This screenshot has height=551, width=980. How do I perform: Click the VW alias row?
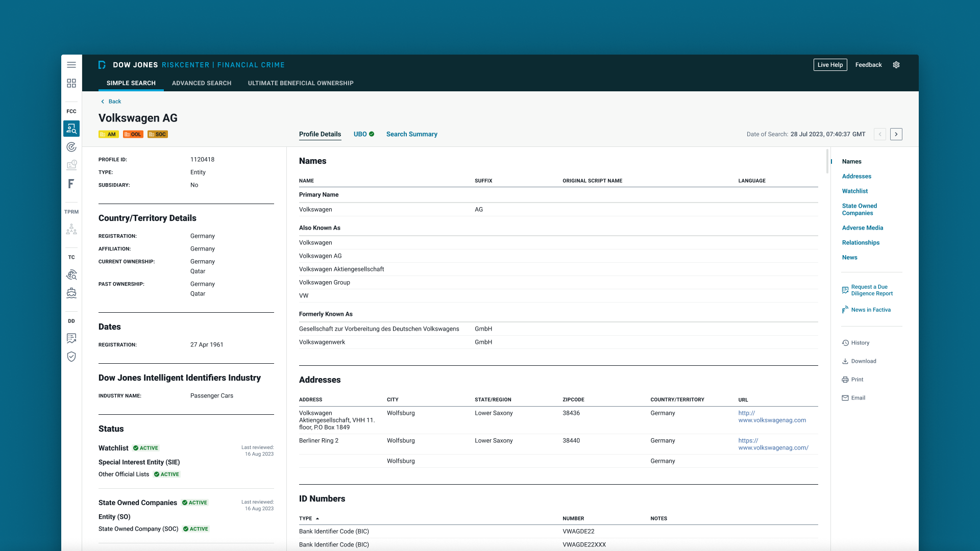tap(558, 296)
